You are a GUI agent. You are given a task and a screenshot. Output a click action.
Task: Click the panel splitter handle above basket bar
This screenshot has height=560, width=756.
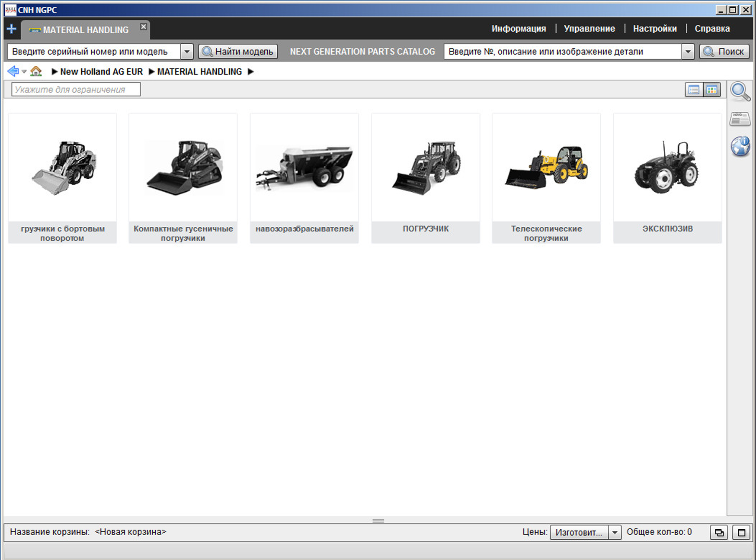(x=378, y=521)
